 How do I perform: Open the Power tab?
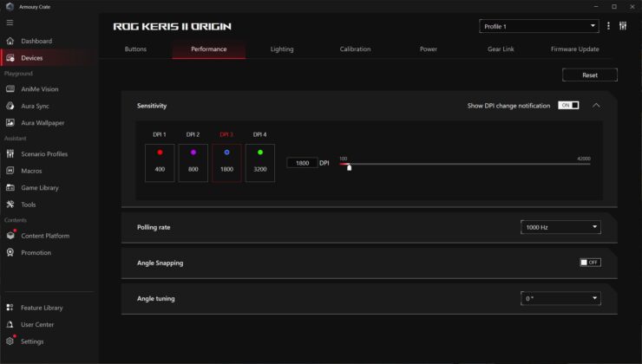coord(429,49)
